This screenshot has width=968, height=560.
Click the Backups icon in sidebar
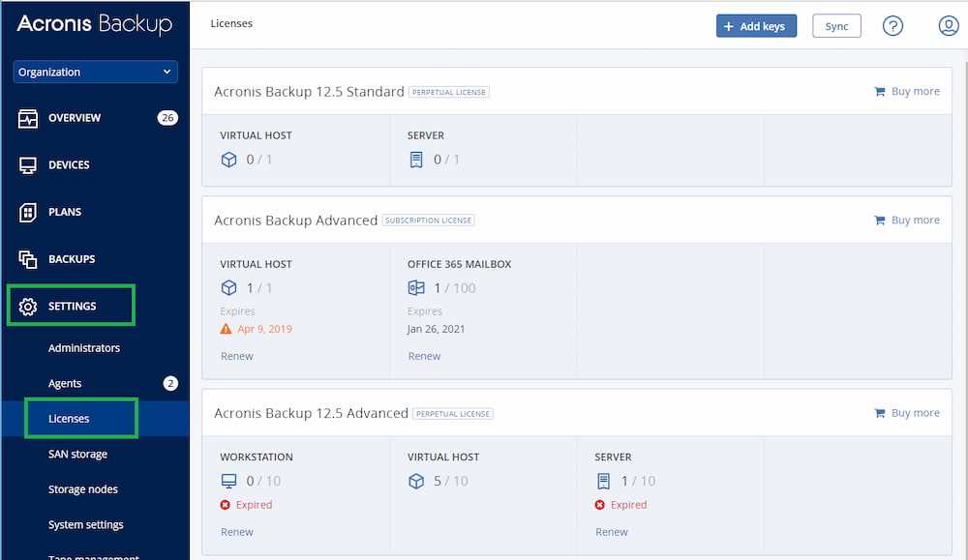click(x=28, y=259)
